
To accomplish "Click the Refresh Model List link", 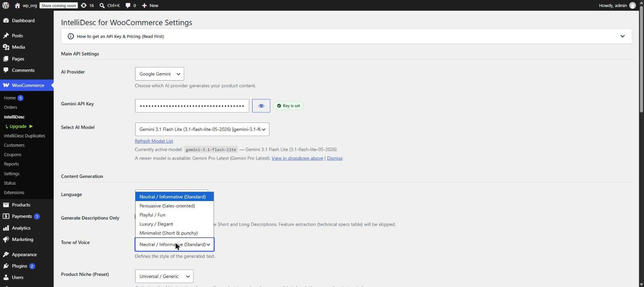I will coord(154,141).
